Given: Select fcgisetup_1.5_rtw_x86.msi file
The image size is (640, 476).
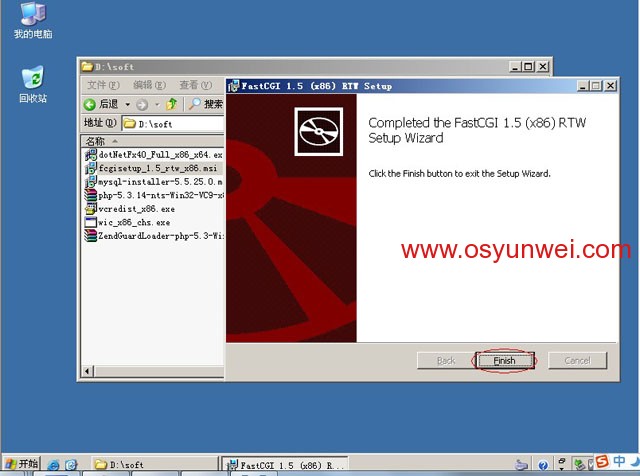Looking at the screenshot, I should coord(152,168).
